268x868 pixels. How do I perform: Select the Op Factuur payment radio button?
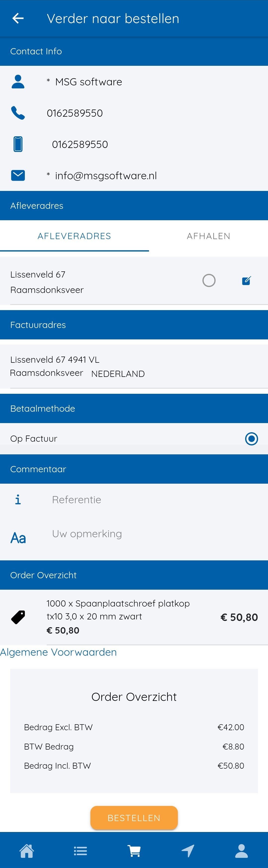(x=251, y=439)
